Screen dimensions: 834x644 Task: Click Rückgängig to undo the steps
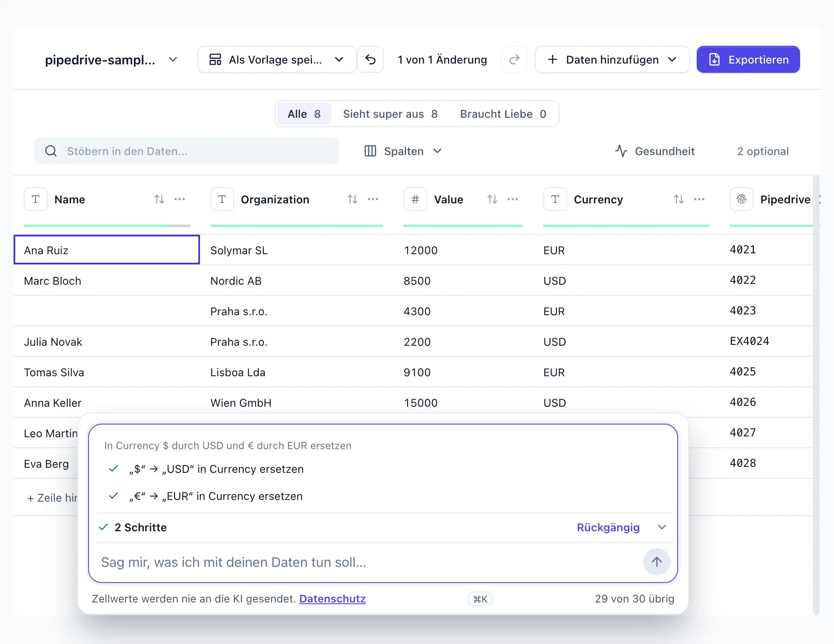coord(608,527)
